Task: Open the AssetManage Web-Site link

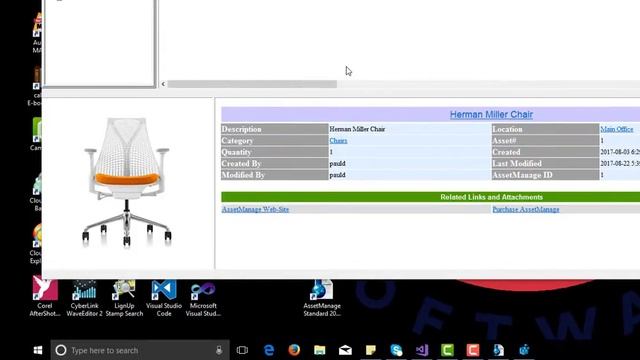Action: tap(255, 209)
